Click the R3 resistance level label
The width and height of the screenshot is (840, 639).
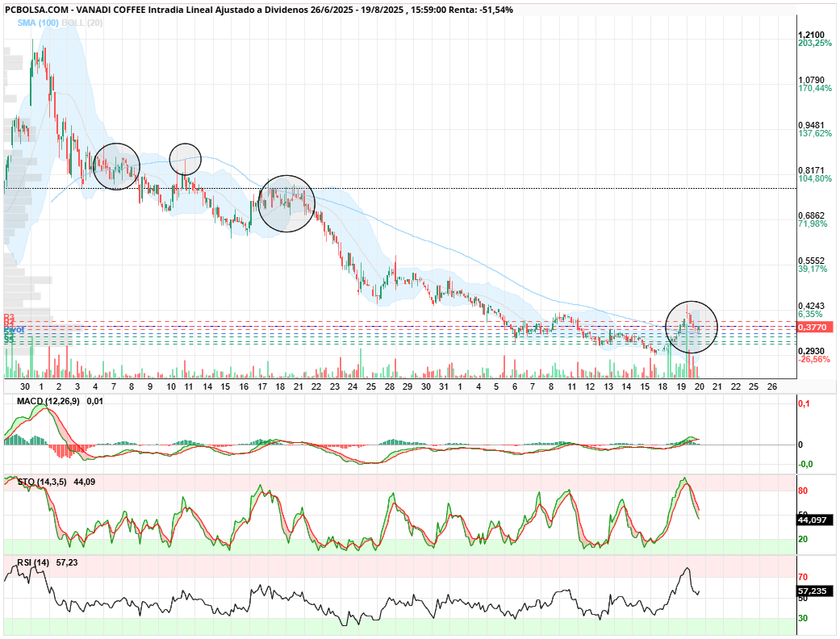point(9,317)
